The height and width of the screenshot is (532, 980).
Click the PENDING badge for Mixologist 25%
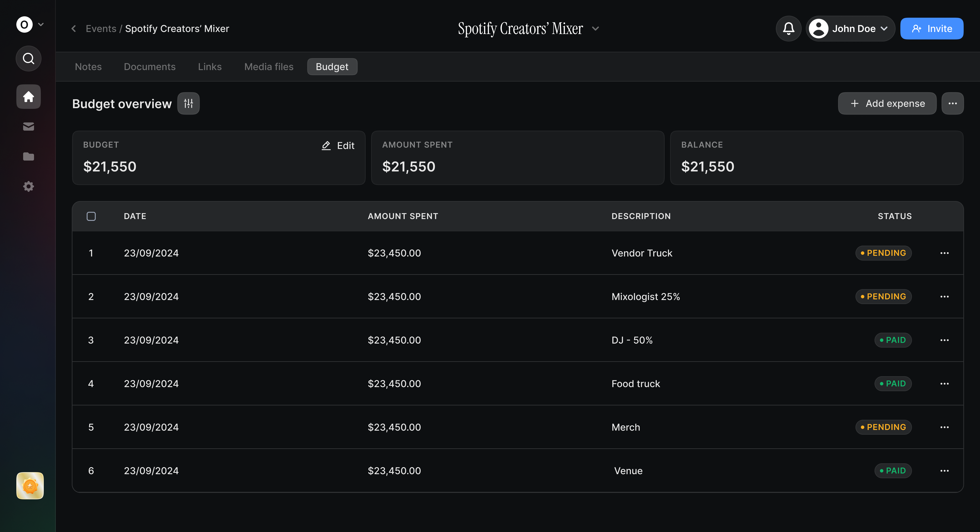click(x=883, y=297)
